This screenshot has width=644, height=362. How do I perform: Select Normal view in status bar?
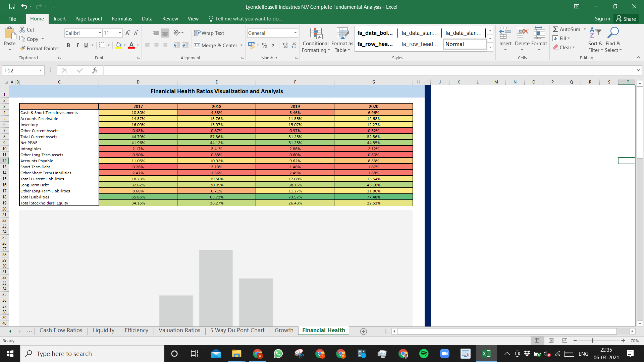click(537, 341)
